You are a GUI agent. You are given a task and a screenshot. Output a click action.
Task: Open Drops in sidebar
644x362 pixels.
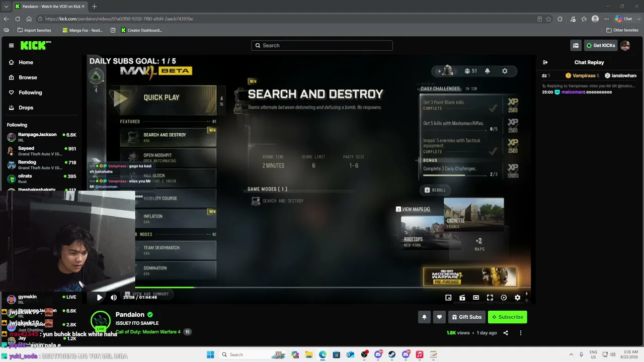point(26,108)
